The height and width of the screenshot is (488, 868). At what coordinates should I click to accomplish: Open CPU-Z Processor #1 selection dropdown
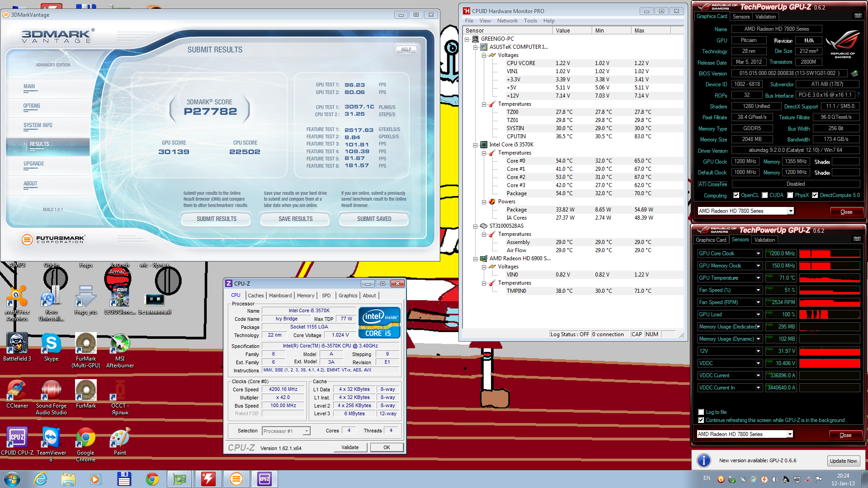pos(286,431)
